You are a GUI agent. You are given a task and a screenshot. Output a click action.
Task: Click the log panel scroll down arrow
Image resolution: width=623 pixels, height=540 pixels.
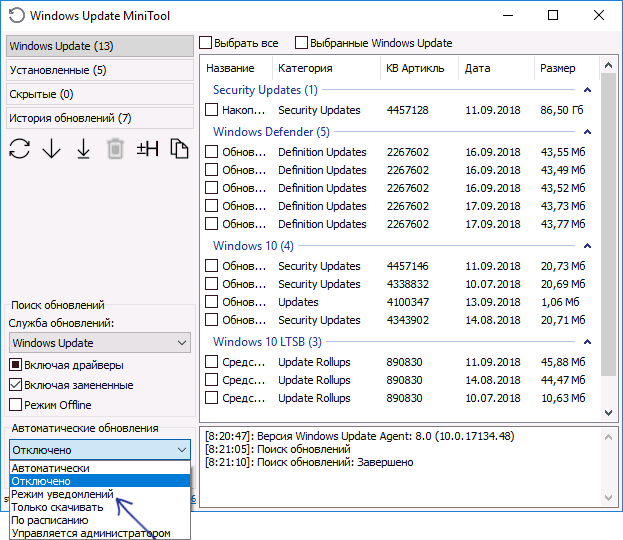pos(608,497)
